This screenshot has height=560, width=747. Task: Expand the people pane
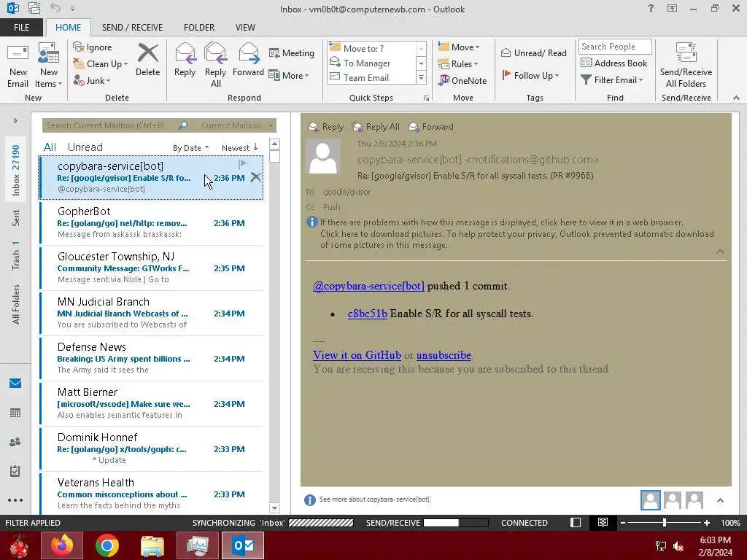pyautogui.click(x=720, y=500)
